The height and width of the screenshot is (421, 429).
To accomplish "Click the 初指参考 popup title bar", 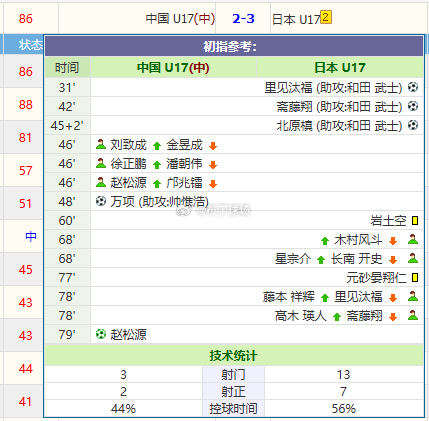I will [x=234, y=47].
